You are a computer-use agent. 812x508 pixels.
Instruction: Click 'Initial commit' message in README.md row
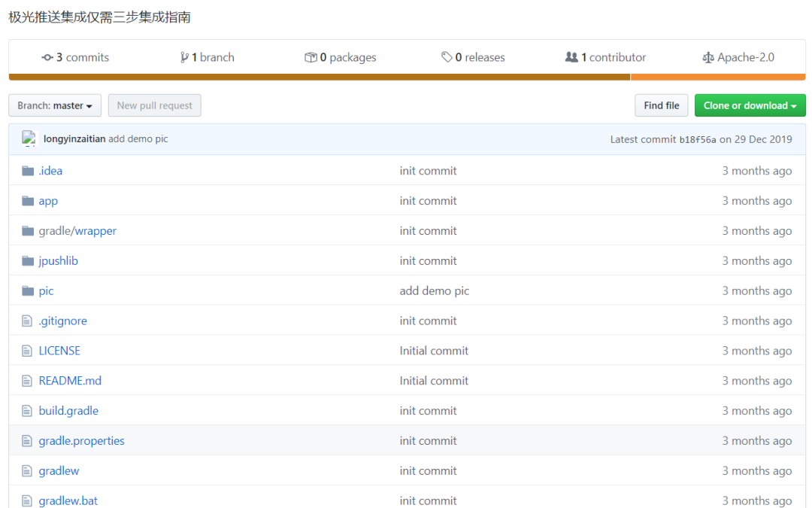point(434,382)
